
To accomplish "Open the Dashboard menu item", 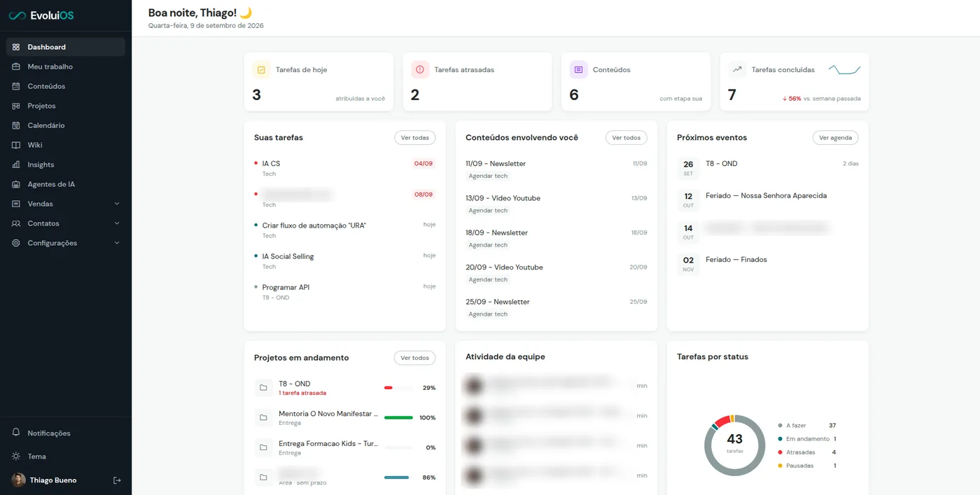I will point(66,47).
